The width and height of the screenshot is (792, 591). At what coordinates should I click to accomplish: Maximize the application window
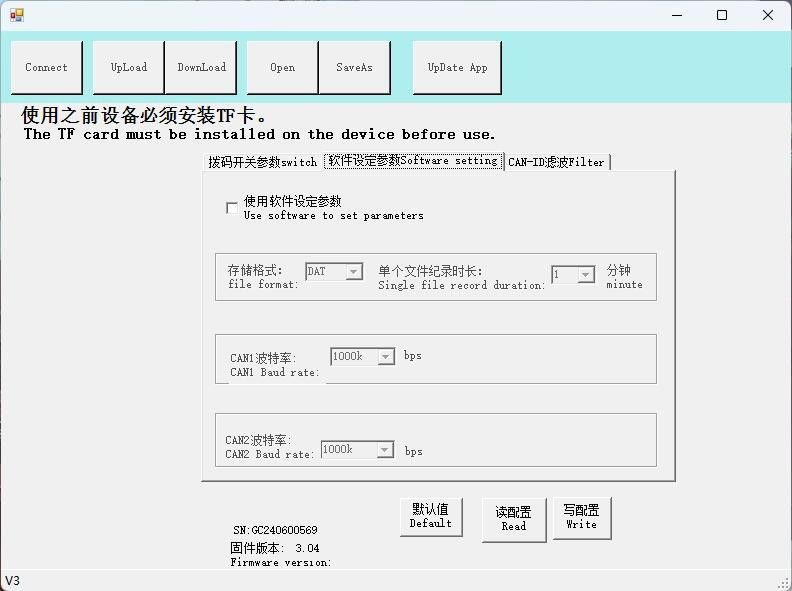click(x=722, y=15)
